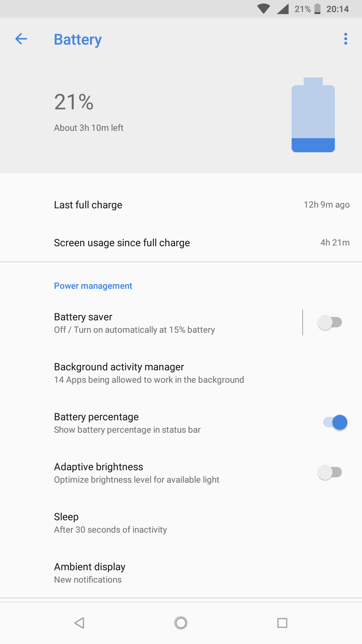362x644 pixels.
Task: Enable the Adaptive brightness switch
Action: (330, 472)
